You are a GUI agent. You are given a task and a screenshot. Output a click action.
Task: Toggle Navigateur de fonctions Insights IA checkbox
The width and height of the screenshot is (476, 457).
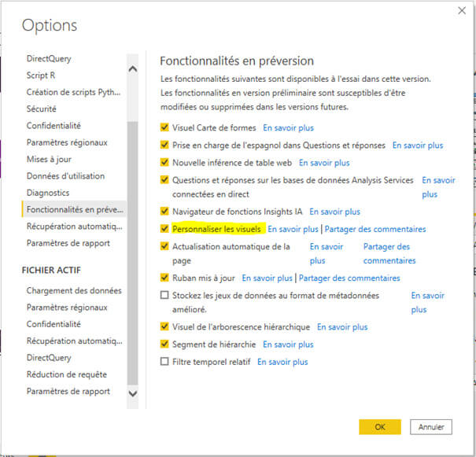pyautogui.click(x=164, y=211)
